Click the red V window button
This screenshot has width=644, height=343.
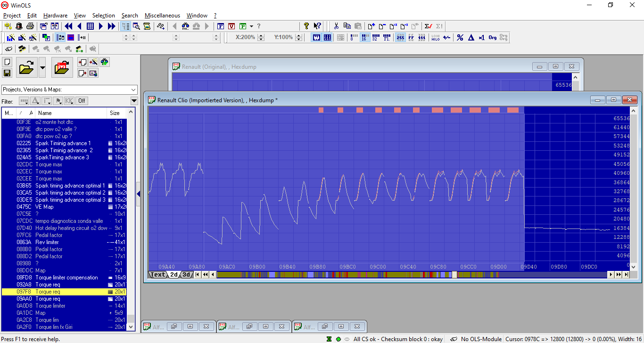coord(231,26)
